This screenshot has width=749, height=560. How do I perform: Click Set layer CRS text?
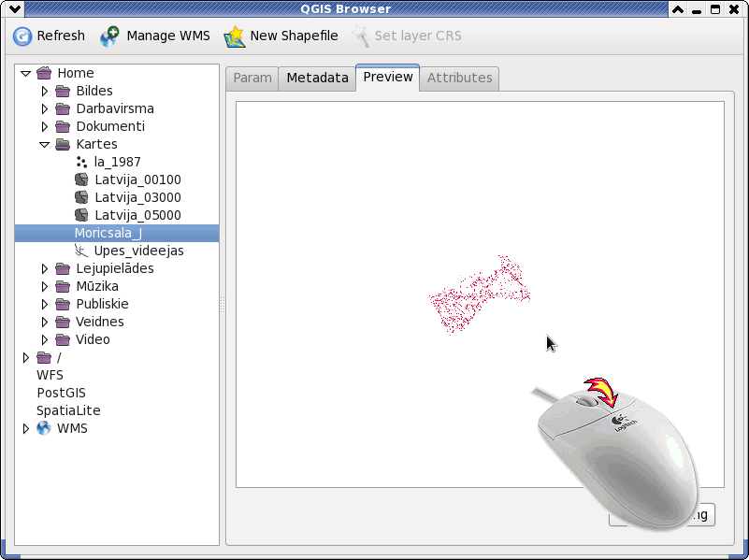click(x=418, y=36)
